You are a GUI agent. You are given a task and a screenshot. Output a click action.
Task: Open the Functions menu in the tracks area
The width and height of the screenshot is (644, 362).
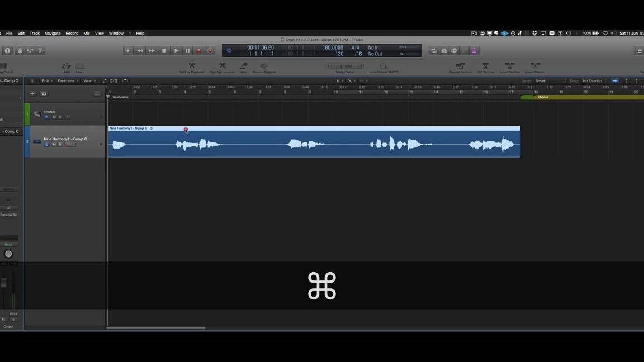(67, 80)
